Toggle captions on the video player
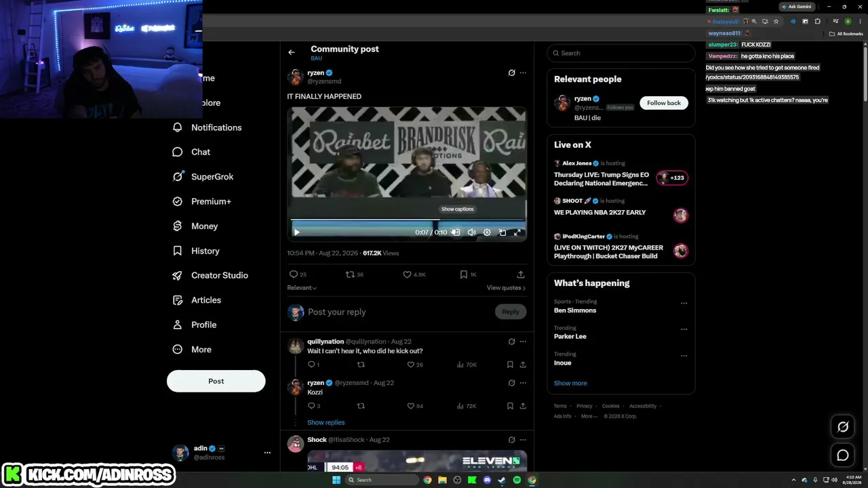 pos(456,232)
